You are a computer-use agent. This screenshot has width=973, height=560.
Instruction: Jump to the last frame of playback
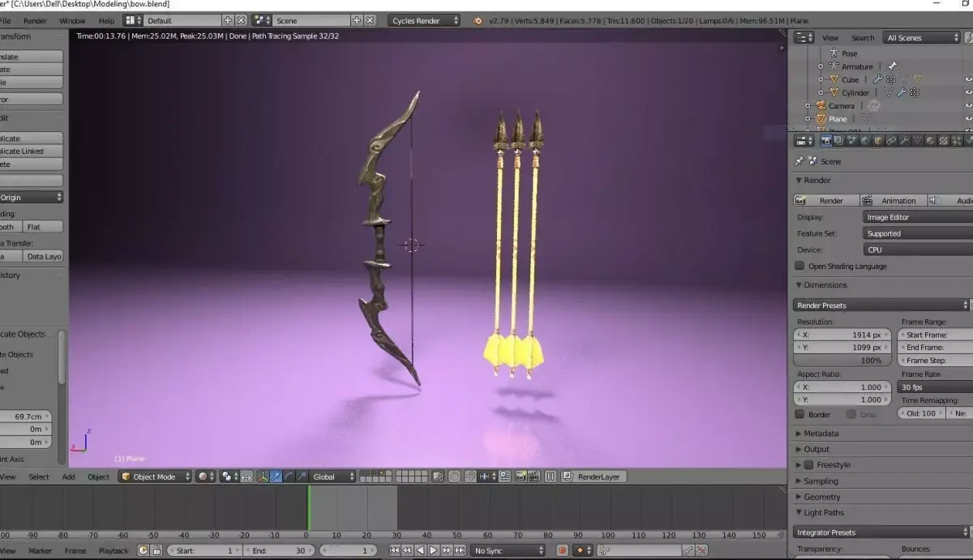click(x=460, y=550)
